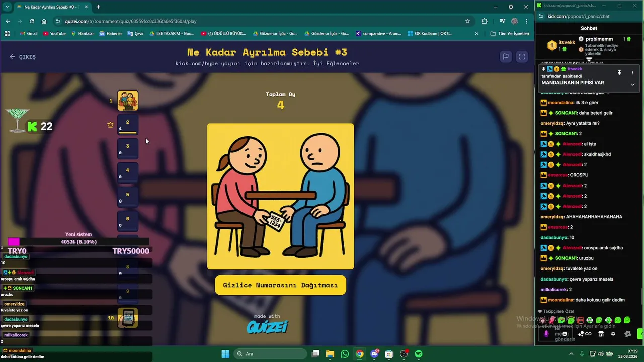Open the Gmail bookmark

(28, 34)
